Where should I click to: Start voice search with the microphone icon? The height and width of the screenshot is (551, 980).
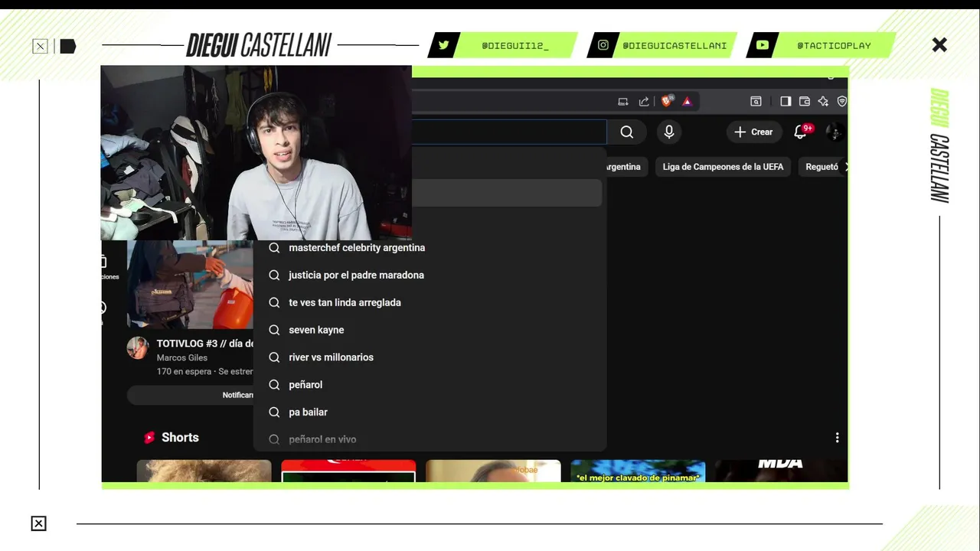(x=669, y=132)
